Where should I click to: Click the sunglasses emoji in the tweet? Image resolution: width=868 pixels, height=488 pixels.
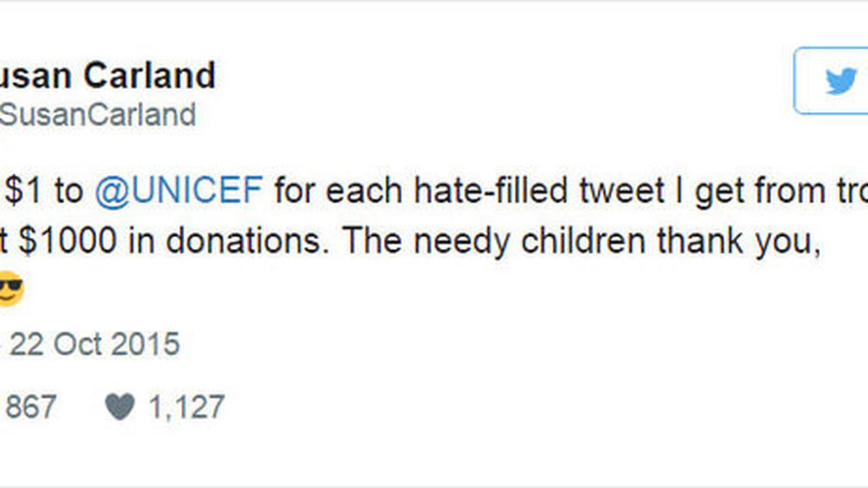(10, 288)
